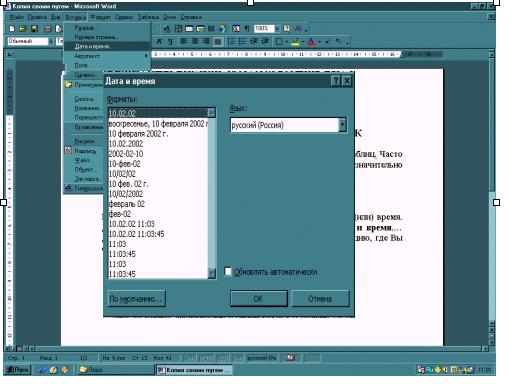Click the Numbered list icon
The image size is (512, 384).
tap(231, 42)
